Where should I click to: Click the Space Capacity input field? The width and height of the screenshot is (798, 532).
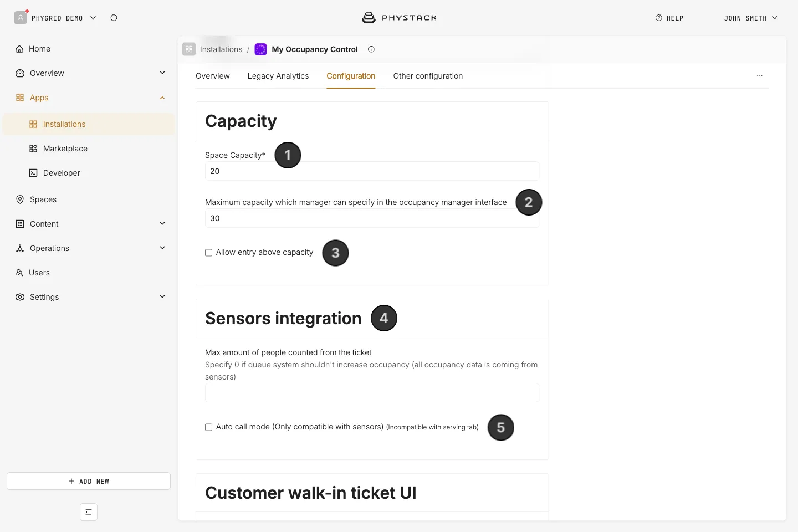(x=372, y=171)
